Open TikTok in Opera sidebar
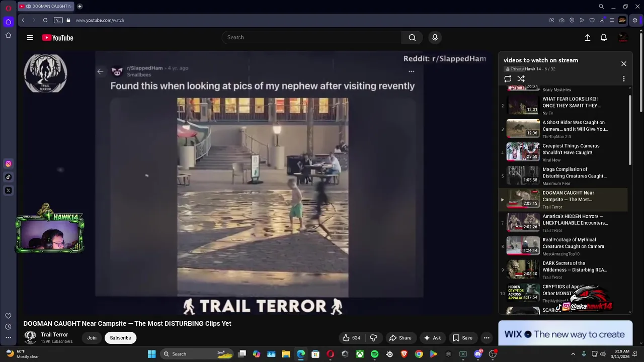 coord(8,177)
